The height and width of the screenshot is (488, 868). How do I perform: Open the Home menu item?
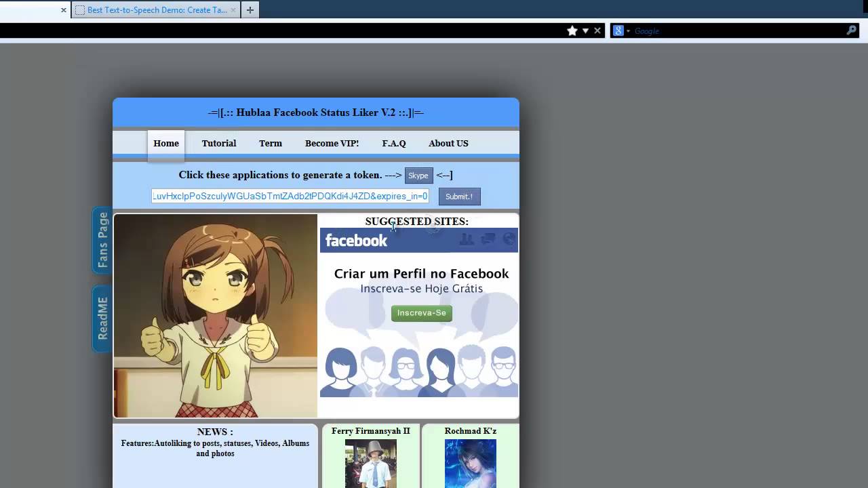166,143
